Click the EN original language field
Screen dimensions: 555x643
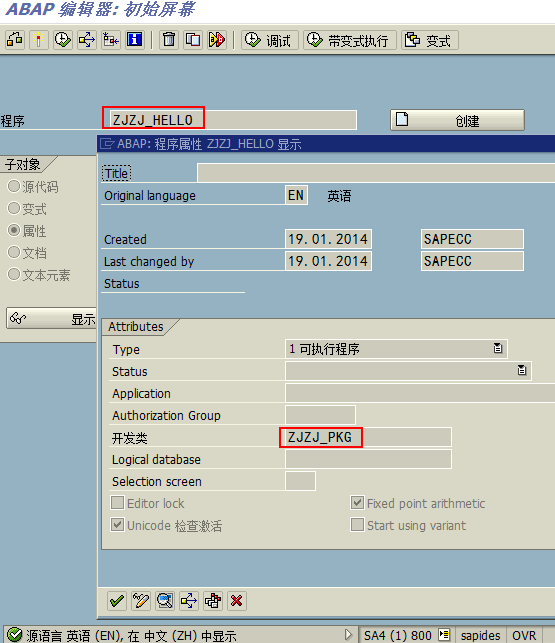(x=296, y=195)
